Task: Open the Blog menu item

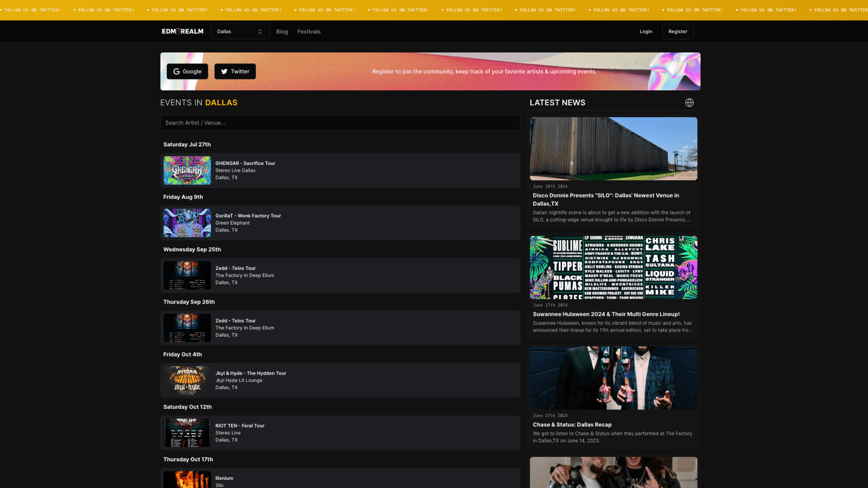Action: pyautogui.click(x=282, y=31)
